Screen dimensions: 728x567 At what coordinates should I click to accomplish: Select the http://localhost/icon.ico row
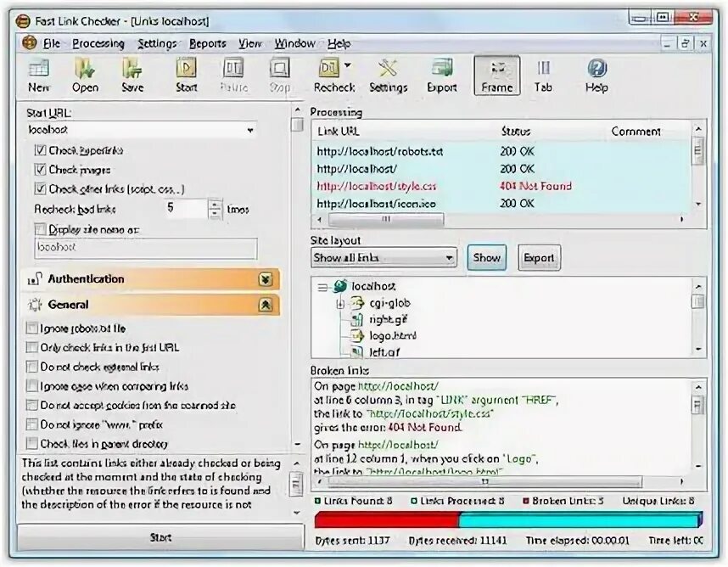[x=501, y=204]
